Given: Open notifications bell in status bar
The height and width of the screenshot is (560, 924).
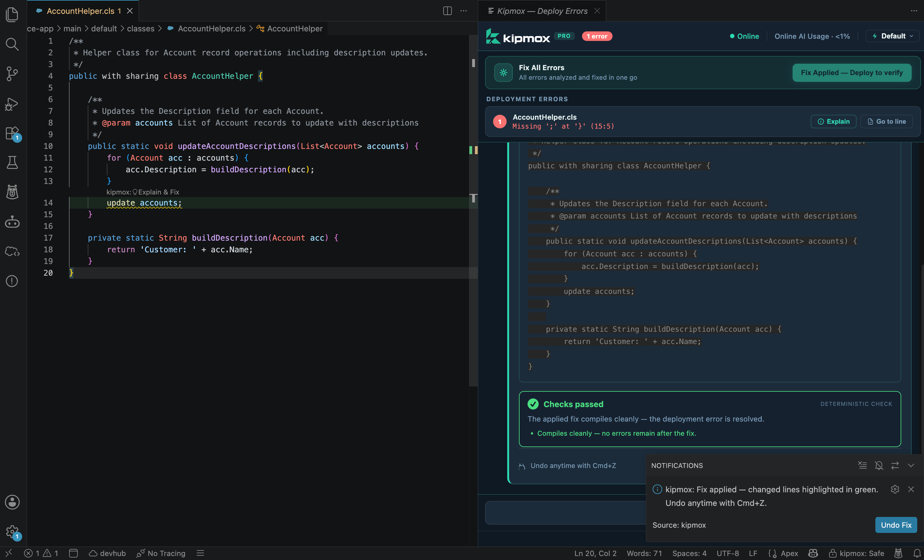Looking at the screenshot, I should coord(917,553).
